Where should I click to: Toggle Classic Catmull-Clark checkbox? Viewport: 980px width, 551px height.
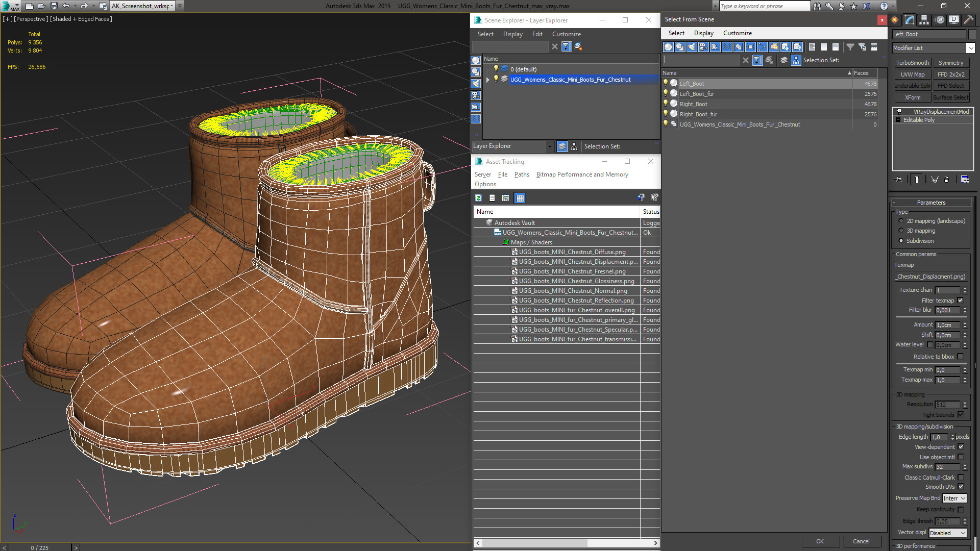coord(961,478)
